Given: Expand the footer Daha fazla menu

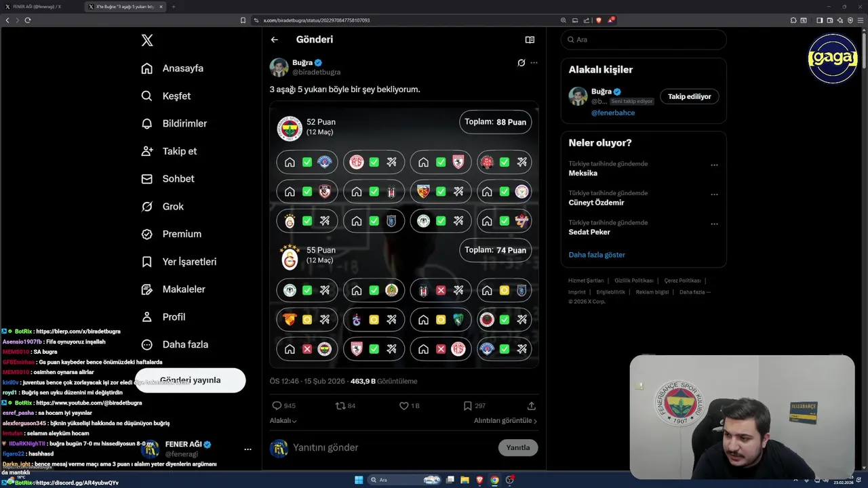Looking at the screenshot, I should 695,292.
